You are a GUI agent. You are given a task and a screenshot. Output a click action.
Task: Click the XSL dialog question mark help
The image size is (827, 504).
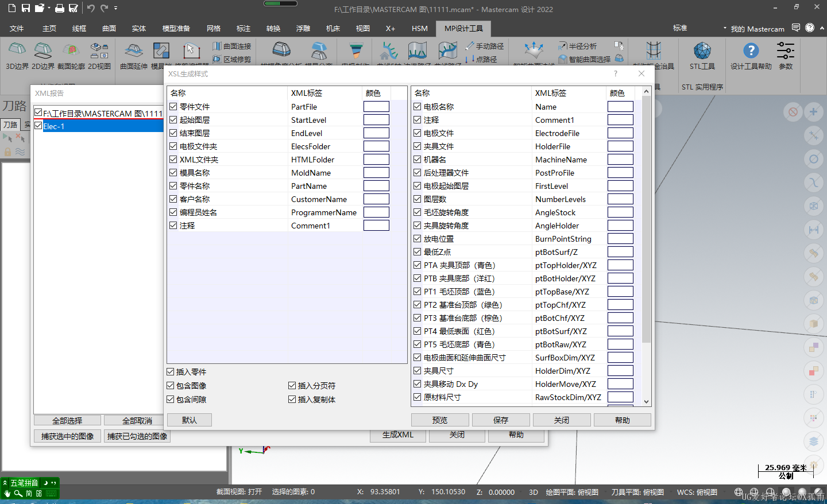616,73
